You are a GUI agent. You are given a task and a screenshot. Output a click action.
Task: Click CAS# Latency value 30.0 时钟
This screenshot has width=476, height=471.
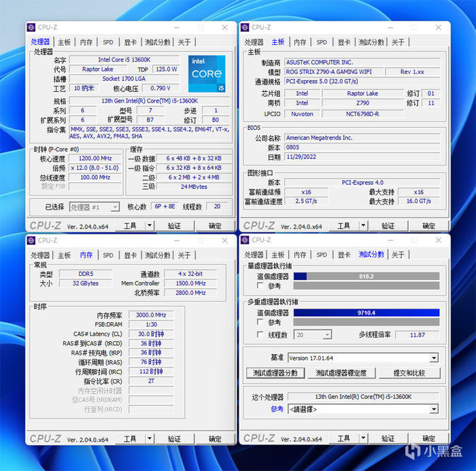151,334
